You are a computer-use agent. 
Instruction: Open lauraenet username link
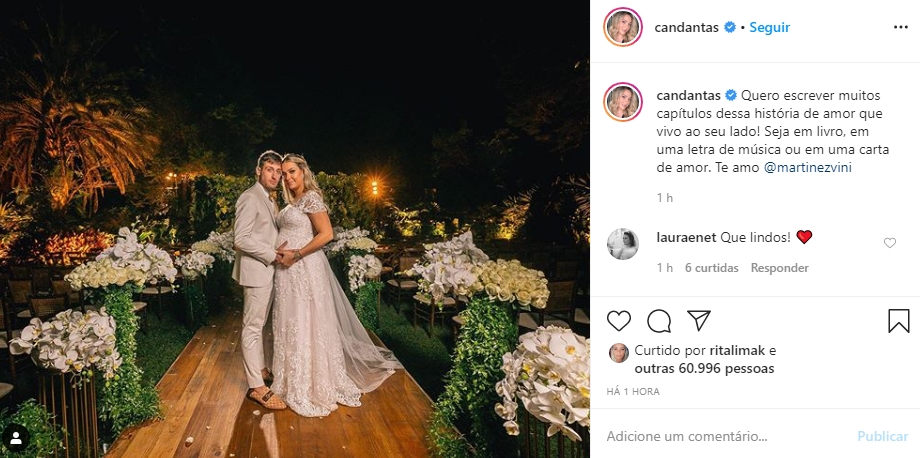click(685, 238)
